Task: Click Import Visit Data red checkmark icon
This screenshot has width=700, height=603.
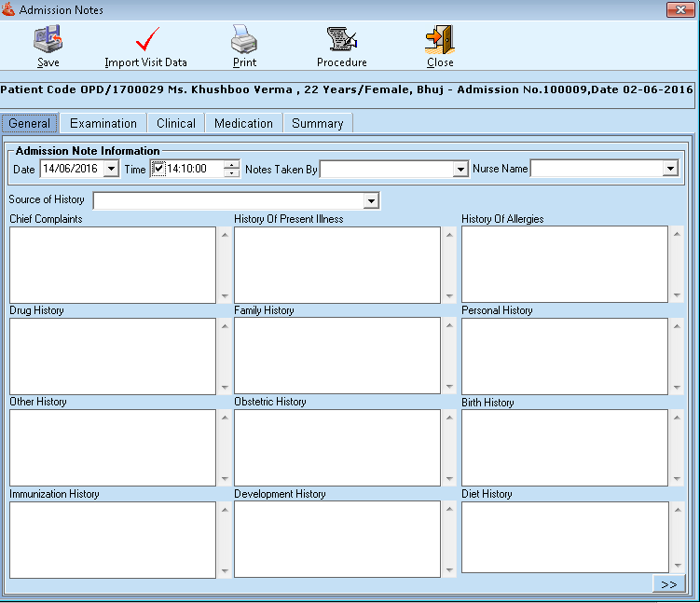Action: (146, 41)
